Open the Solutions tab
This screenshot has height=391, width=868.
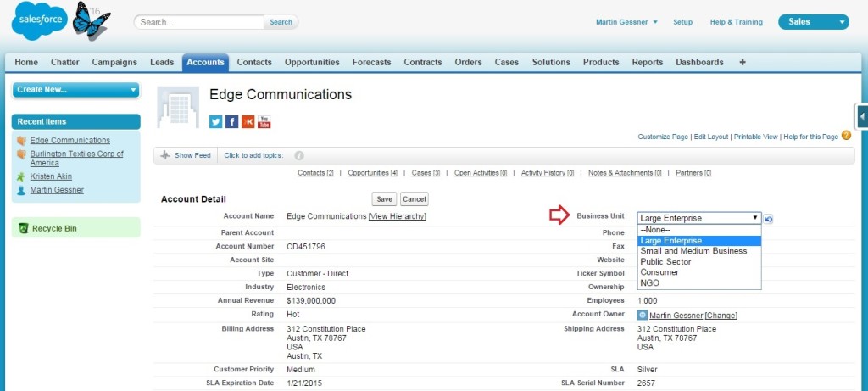pyautogui.click(x=551, y=62)
